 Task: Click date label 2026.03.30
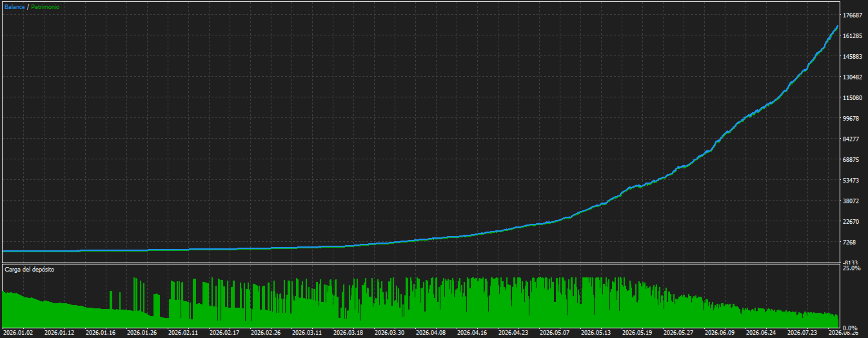click(x=390, y=333)
